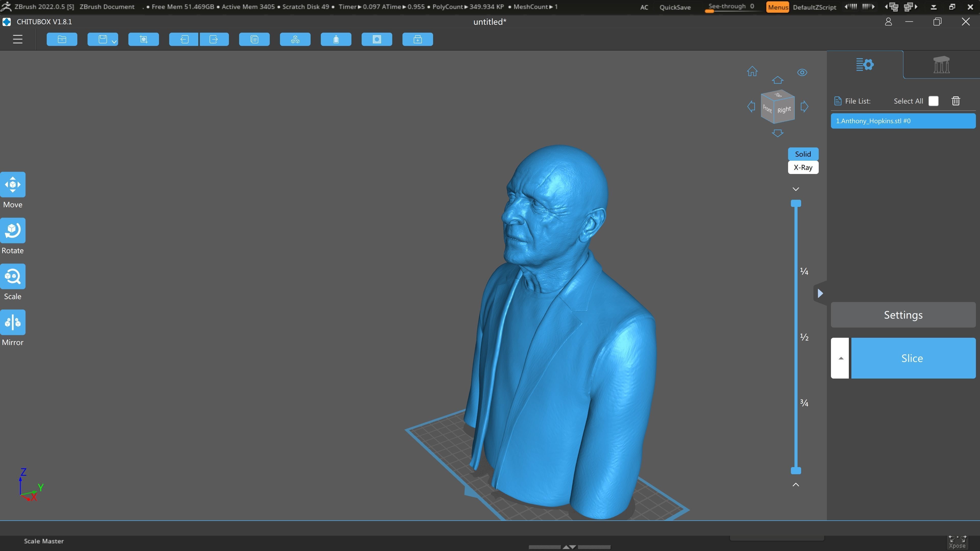This screenshot has height=551, width=980.
Task: Click the repair kit toolbar icon
Action: 418,39
